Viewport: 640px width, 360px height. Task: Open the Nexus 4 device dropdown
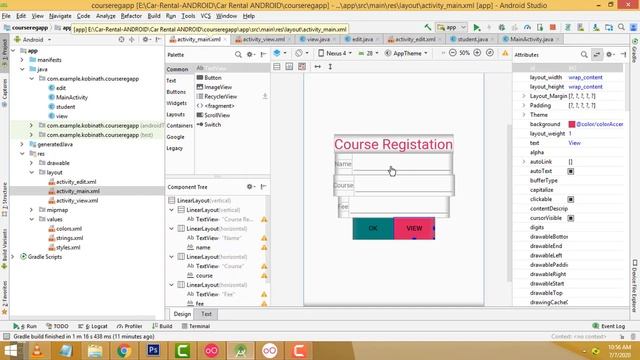point(335,53)
